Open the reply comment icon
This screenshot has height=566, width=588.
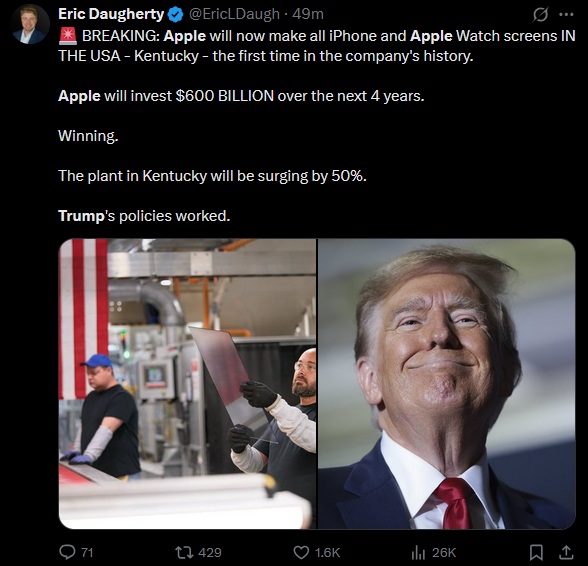point(68,552)
